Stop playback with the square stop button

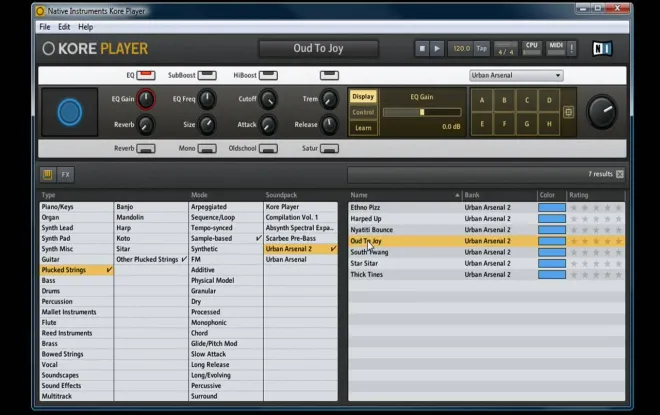(422, 48)
